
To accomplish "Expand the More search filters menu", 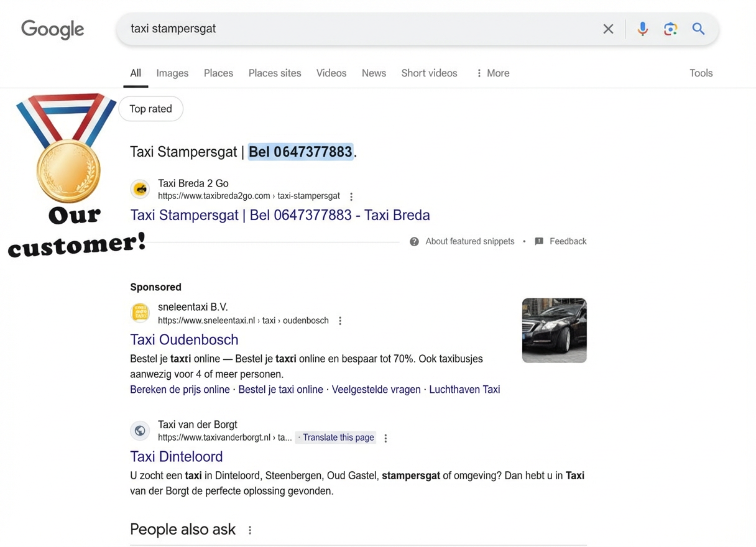I will [x=492, y=73].
